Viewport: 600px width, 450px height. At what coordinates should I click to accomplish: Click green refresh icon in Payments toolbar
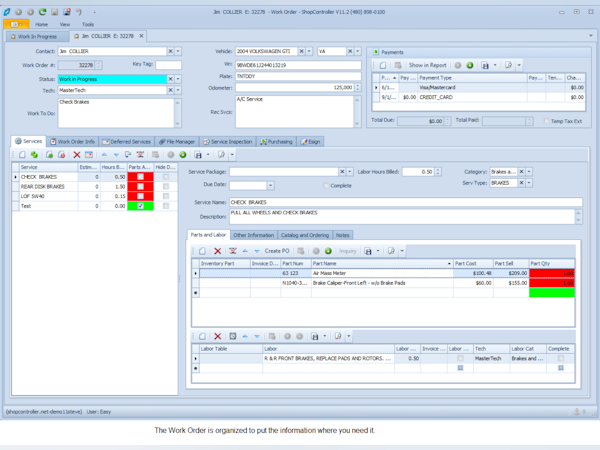(470, 65)
